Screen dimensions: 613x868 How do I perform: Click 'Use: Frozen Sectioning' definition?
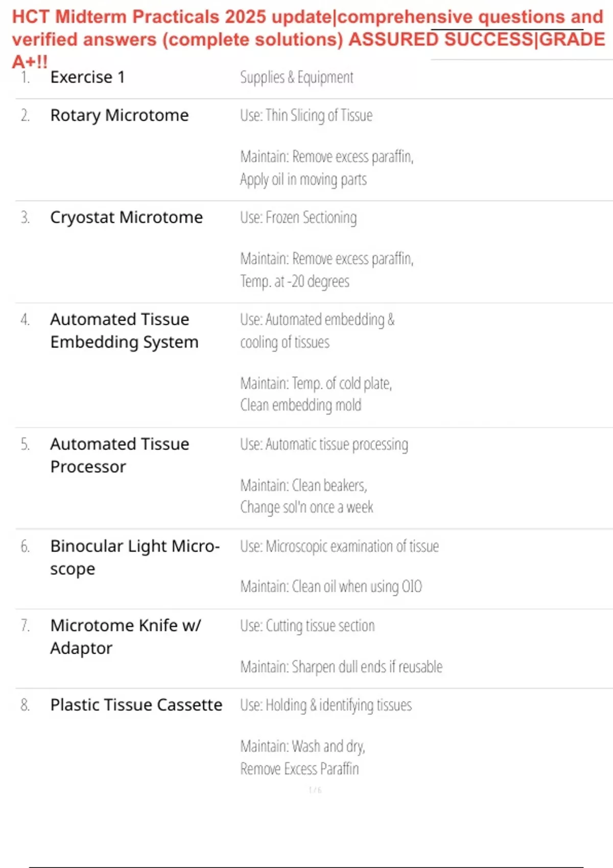(x=298, y=218)
